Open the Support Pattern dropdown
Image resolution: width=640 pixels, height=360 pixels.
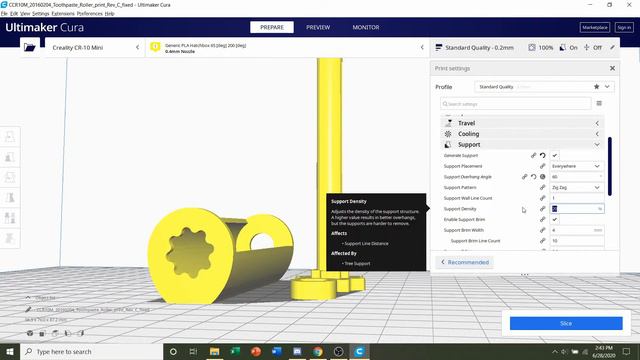(577, 187)
